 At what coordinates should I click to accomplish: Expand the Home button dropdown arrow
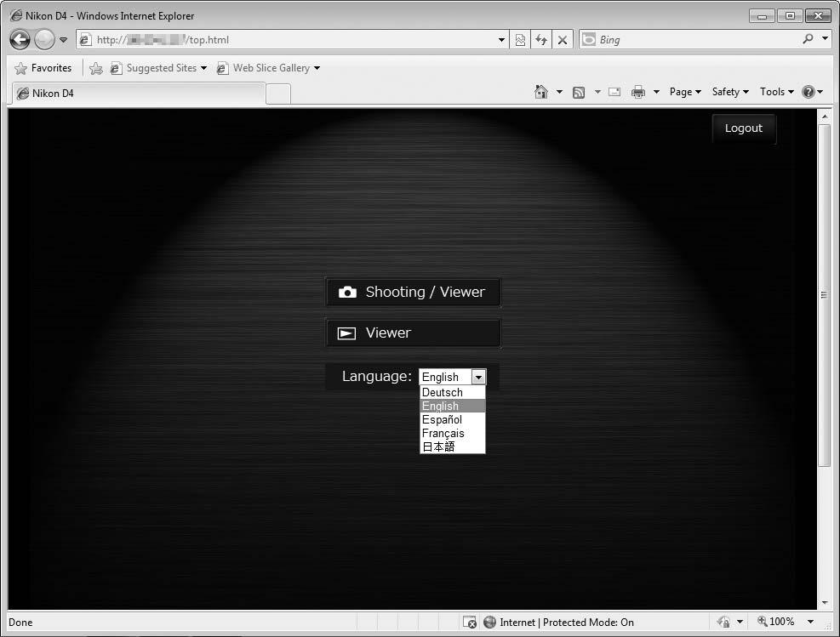click(x=559, y=92)
